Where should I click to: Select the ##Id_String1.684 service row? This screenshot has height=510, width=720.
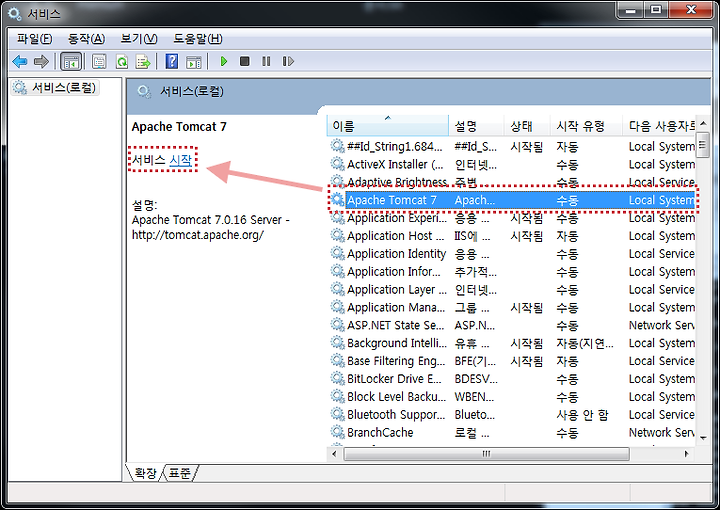point(512,146)
